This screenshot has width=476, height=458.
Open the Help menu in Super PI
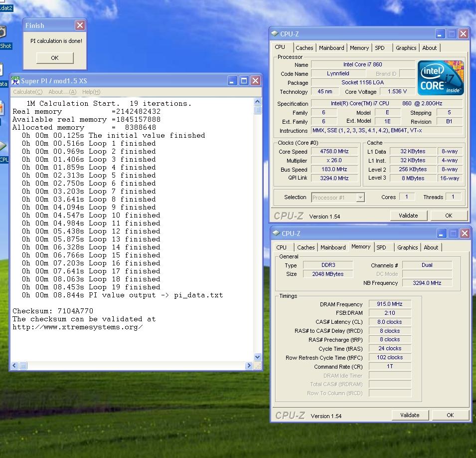[91, 92]
